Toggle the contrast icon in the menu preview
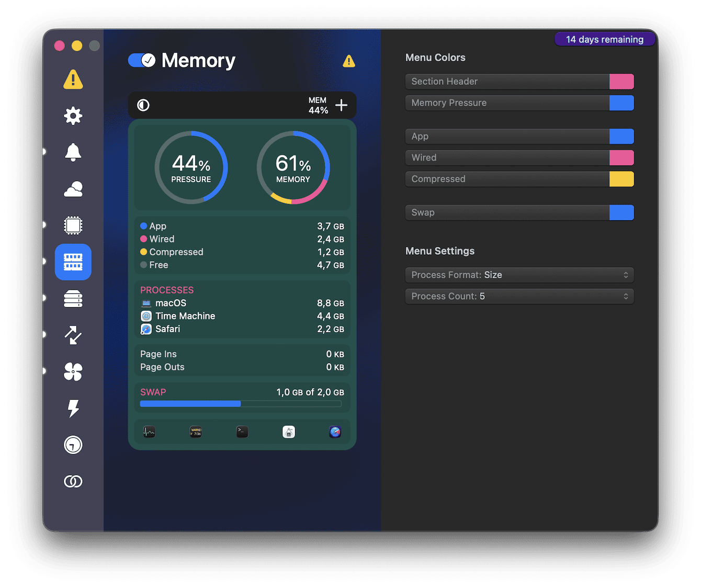Screen dimensions: 701x588 click(144, 105)
